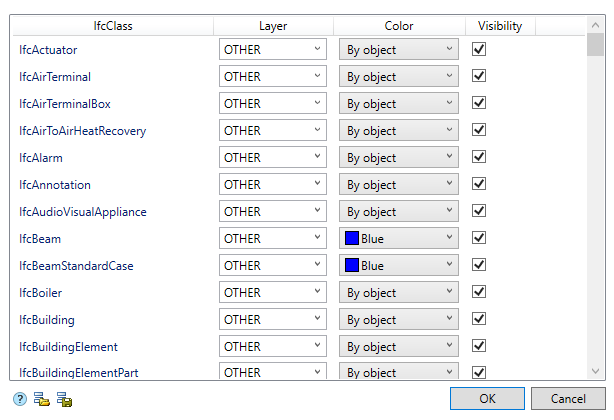Click the Visibility column header
Image resolution: width=614 pixels, height=420 pixels.
point(500,26)
